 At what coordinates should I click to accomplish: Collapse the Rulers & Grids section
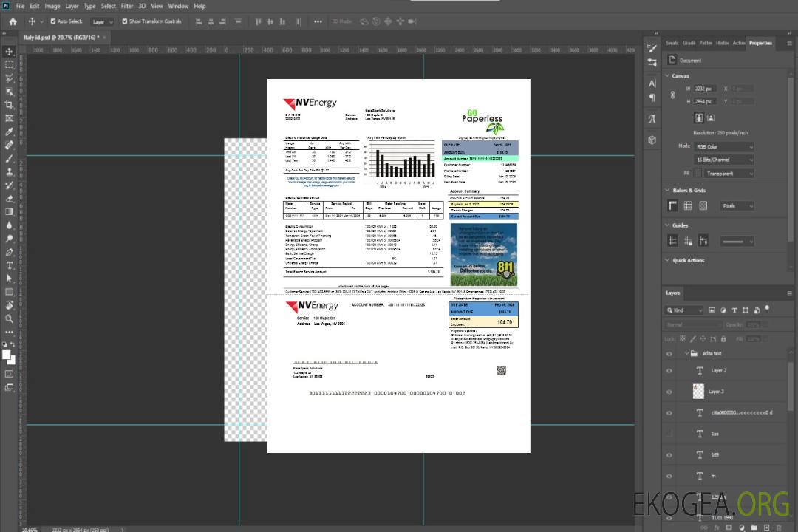pos(668,190)
